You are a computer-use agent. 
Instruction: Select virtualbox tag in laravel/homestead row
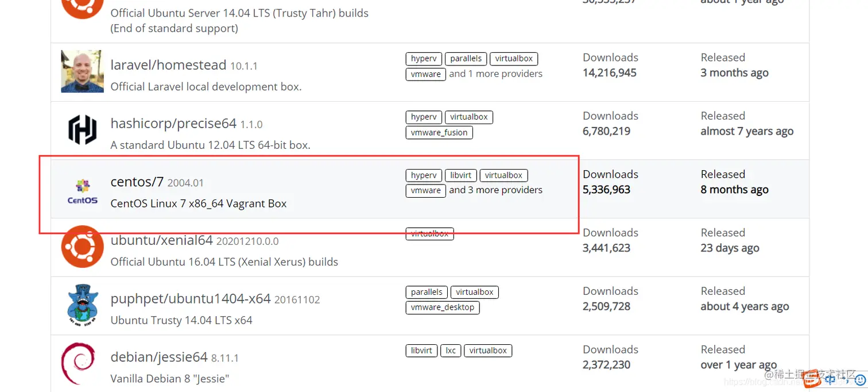(x=514, y=59)
